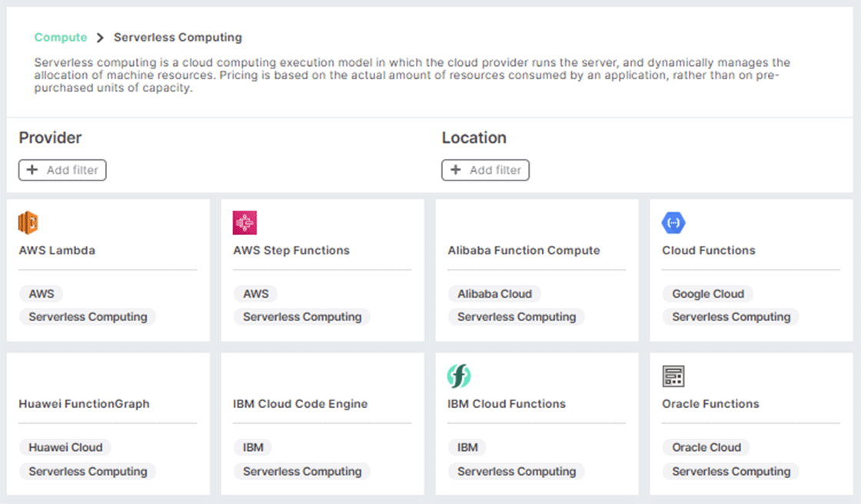Click the Oracle Functions grid icon

point(673,376)
